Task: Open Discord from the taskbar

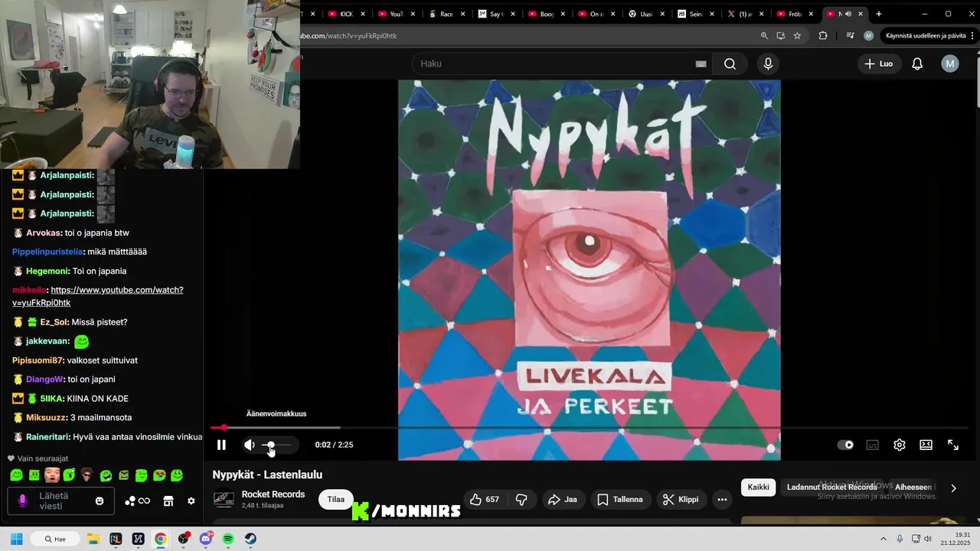Action: pyautogui.click(x=205, y=539)
